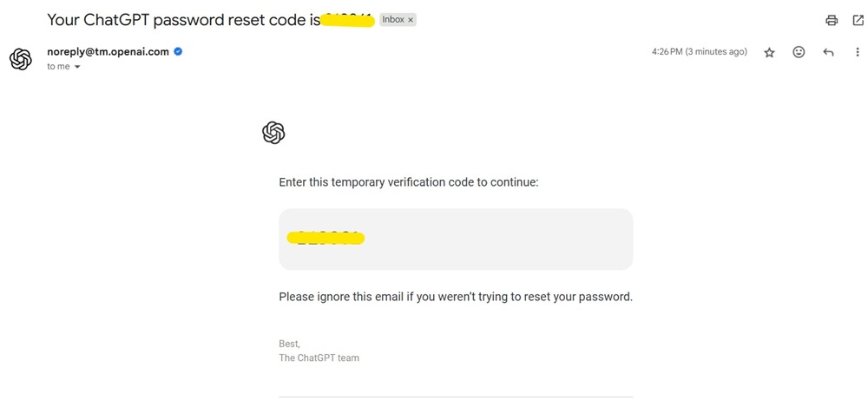Star this email from OpenAI
The height and width of the screenshot is (407, 868).
769,52
